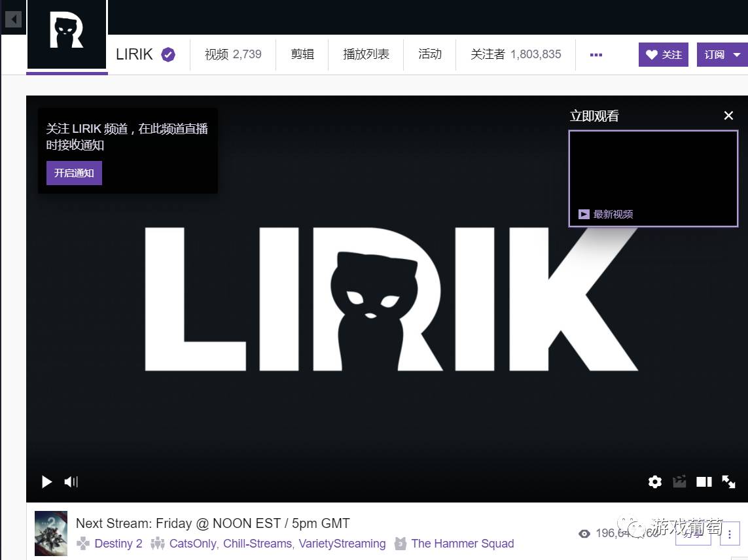
Task: Open the CatsOnly community link
Action: 193,543
